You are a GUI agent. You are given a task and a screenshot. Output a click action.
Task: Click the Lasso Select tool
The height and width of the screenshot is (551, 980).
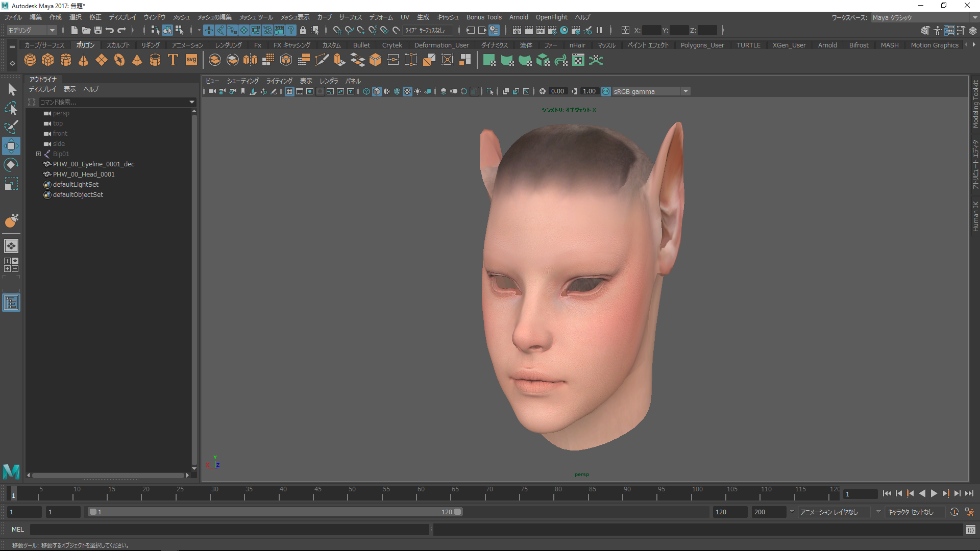click(11, 108)
